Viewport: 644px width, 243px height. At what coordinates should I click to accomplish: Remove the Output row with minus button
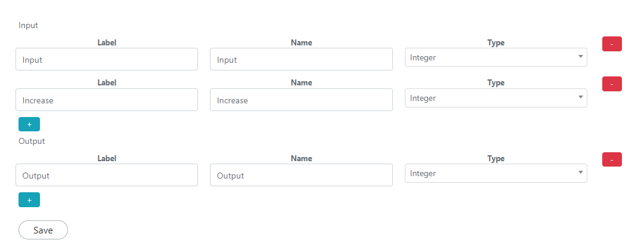coord(612,159)
